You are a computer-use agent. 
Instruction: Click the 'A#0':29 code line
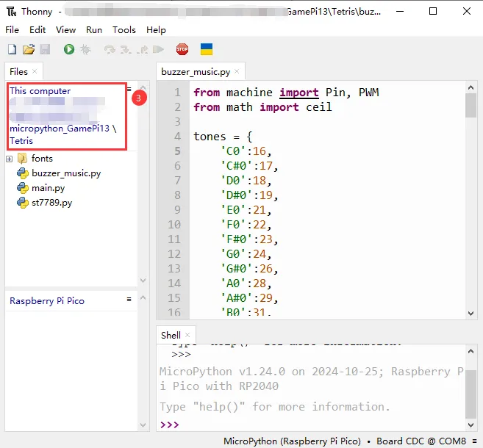249,298
